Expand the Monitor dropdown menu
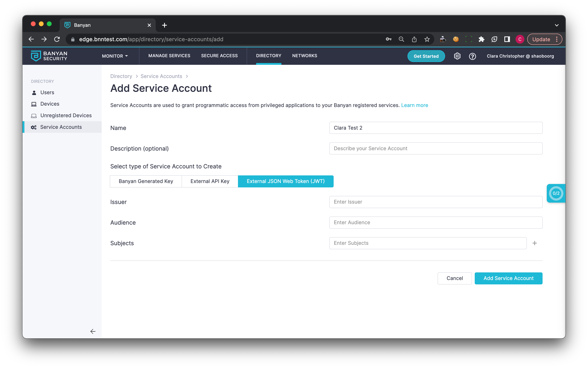 pos(115,56)
